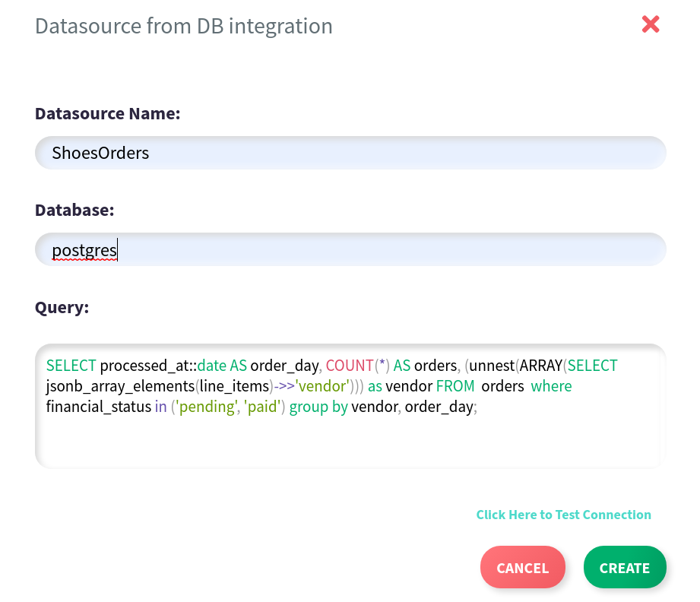700x602 pixels.
Task: Focus the Database field containing postgres
Action: click(350, 249)
